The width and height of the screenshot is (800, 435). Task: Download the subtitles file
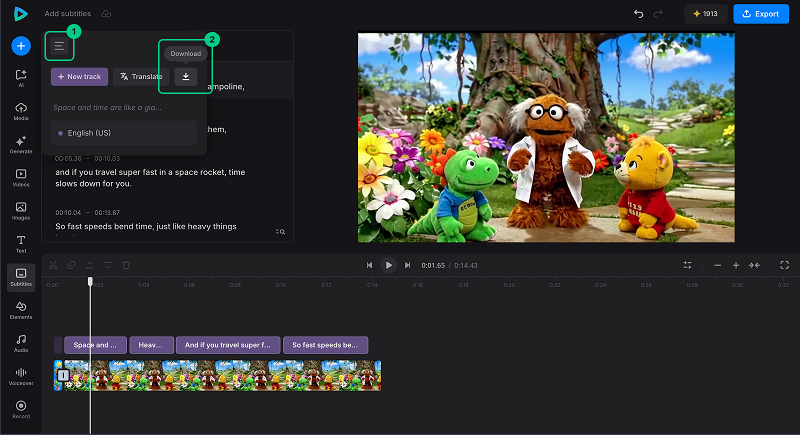[186, 76]
